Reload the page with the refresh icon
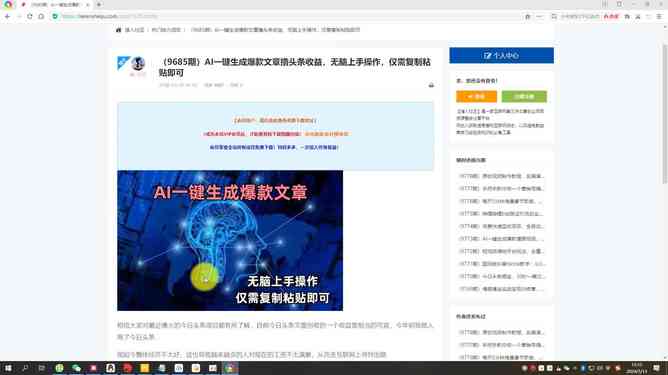668x375 pixels. coord(29,16)
